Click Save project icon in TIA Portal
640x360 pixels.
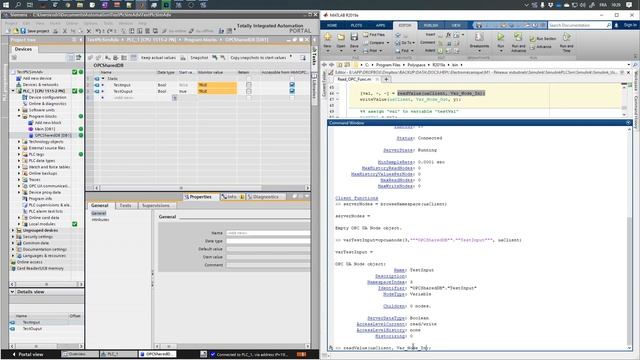click(x=23, y=31)
